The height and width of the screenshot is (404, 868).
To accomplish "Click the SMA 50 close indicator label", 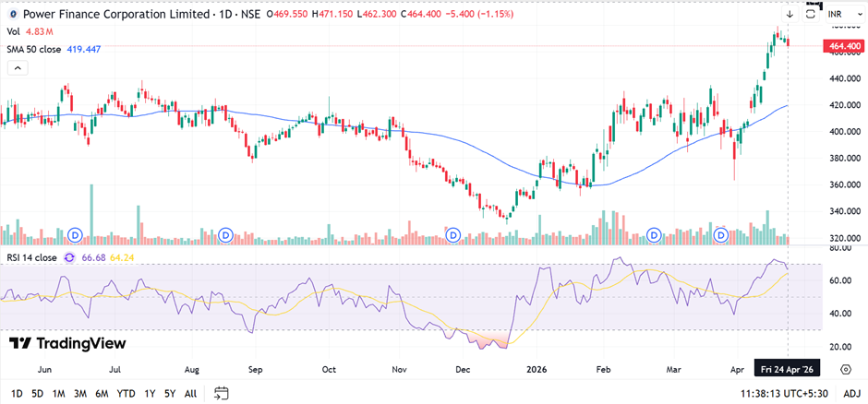I will [34, 48].
